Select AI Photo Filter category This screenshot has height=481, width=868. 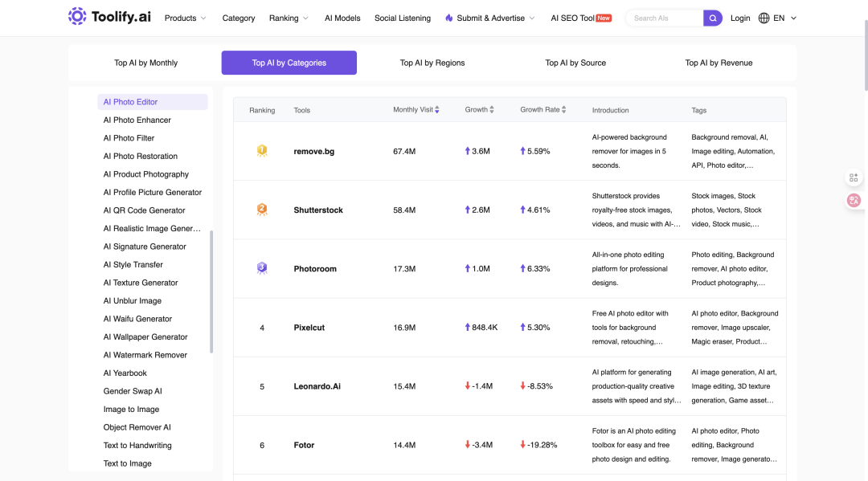tap(129, 138)
